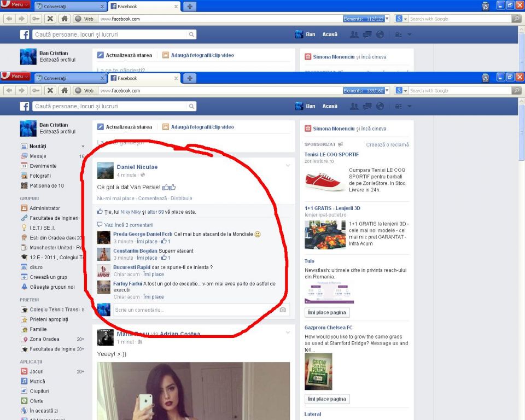Open the Opera Menu in the front window

point(15,77)
